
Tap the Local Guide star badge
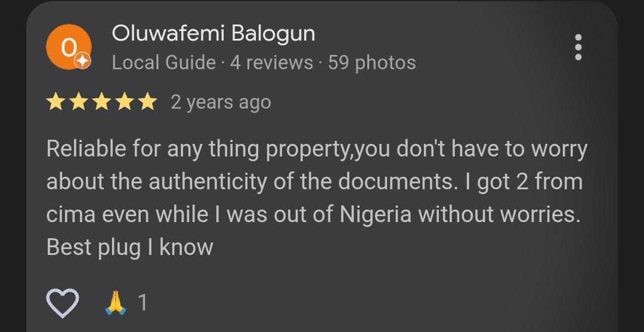click(x=82, y=62)
